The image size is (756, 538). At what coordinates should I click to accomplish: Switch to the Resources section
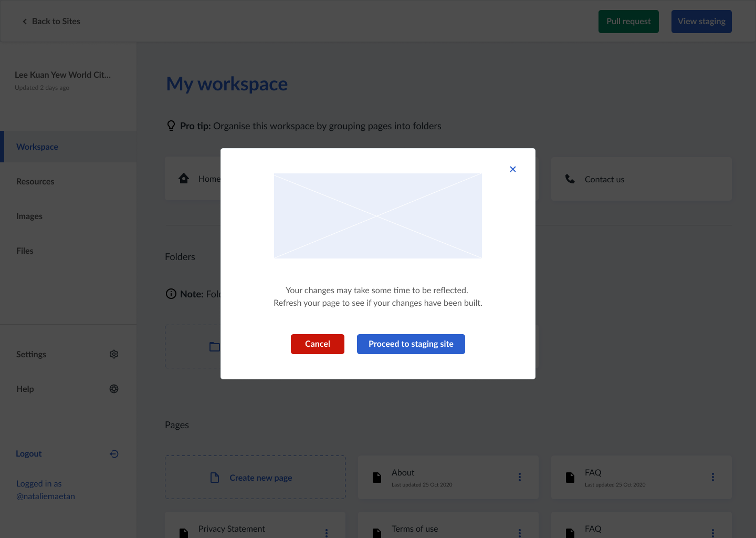[x=35, y=181]
